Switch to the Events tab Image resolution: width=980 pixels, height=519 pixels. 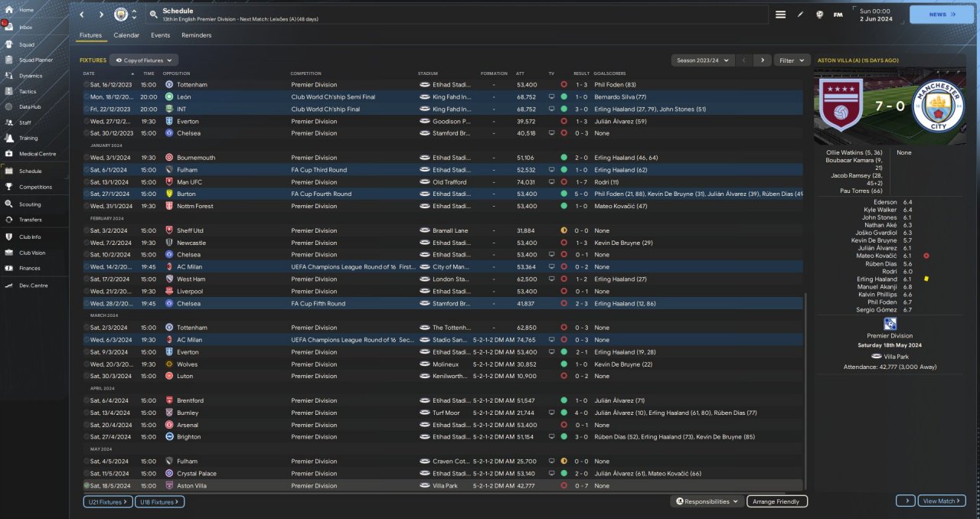pyautogui.click(x=160, y=35)
